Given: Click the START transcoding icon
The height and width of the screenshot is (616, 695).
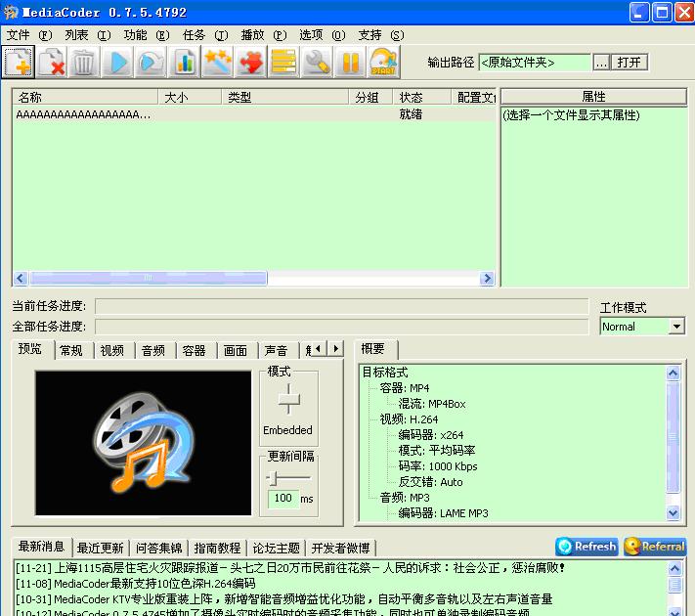Looking at the screenshot, I should [x=384, y=62].
